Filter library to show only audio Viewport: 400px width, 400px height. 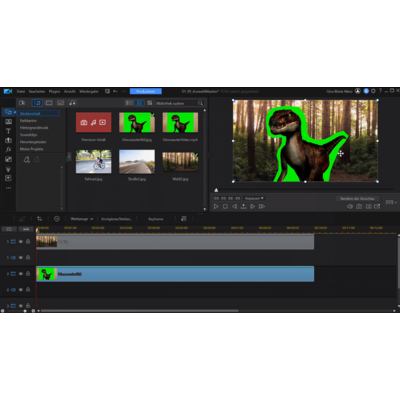pyautogui.click(x=72, y=103)
